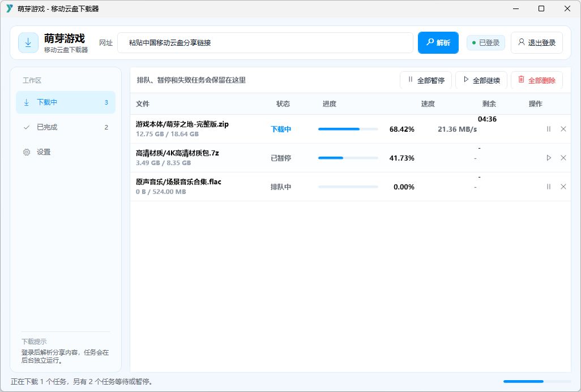This screenshot has height=392, width=581.
Task: Click the 解析 parse button
Action: (438, 42)
